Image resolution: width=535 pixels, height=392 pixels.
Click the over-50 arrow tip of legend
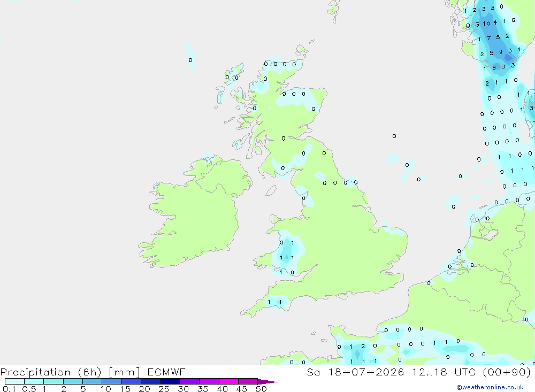click(267, 381)
